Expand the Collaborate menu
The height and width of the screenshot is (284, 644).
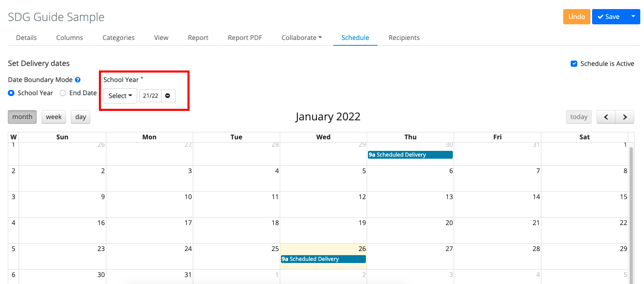tap(302, 38)
